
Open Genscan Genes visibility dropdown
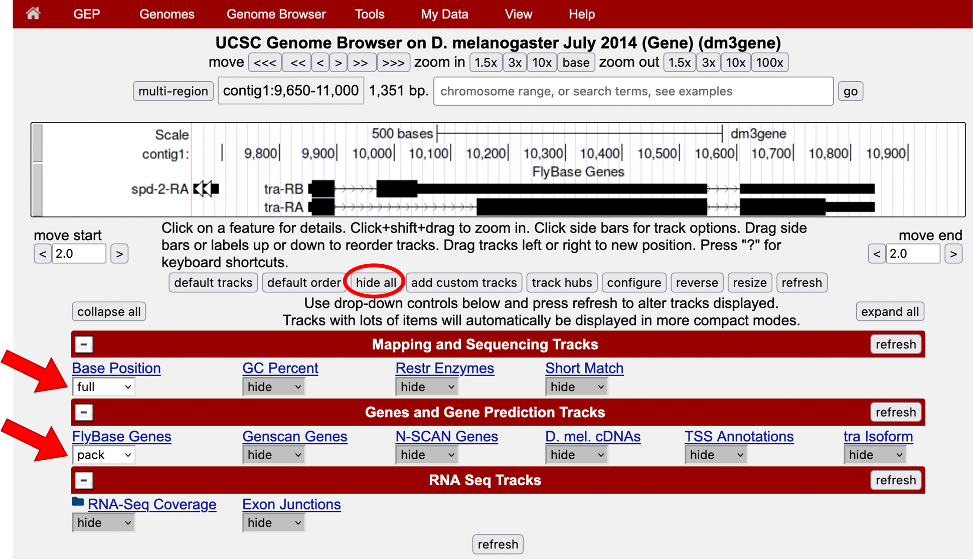274,455
